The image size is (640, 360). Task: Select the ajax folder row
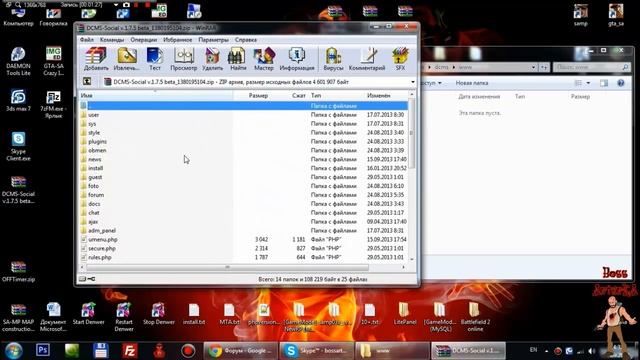pyautogui.click(x=243, y=222)
